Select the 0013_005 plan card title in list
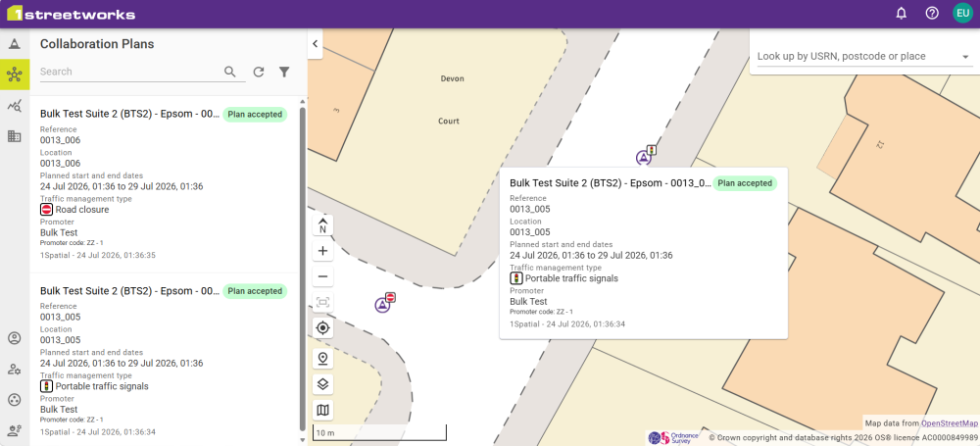 pyautogui.click(x=129, y=291)
